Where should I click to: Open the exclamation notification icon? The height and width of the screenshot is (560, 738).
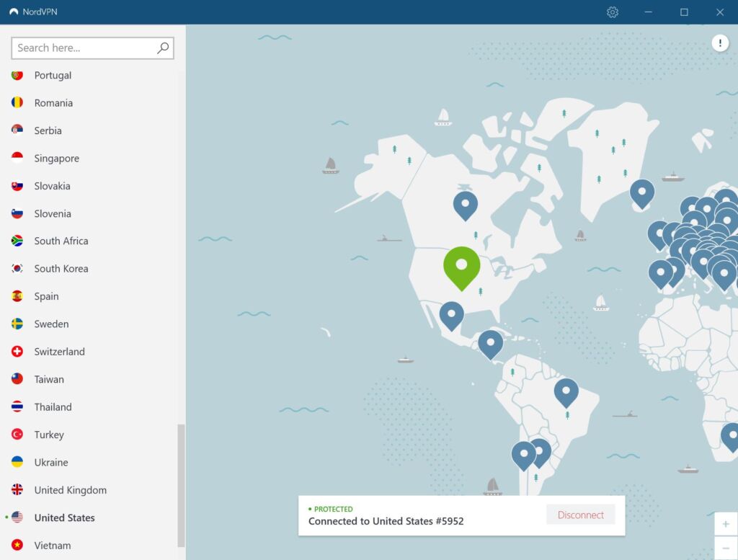(720, 43)
